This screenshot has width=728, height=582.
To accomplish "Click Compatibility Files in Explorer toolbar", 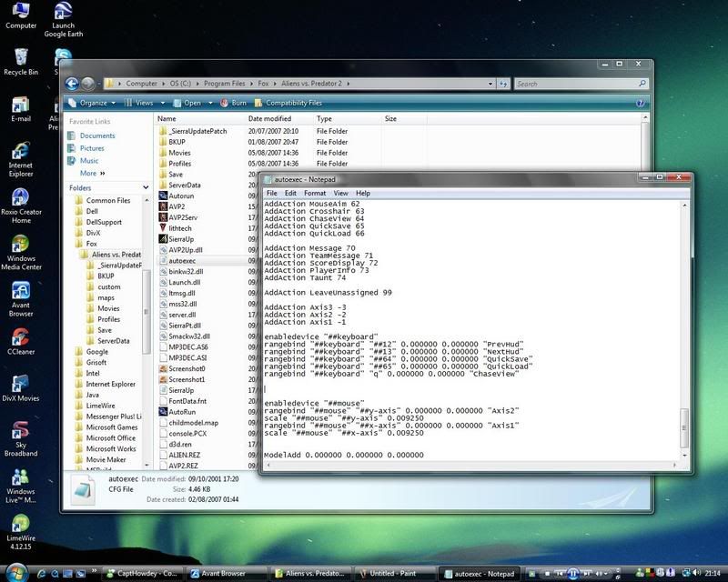I will (x=288, y=103).
